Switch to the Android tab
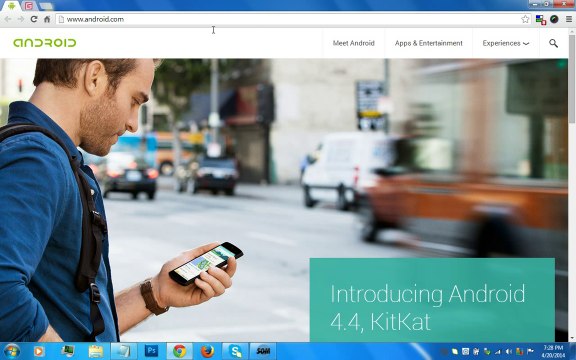The image size is (576, 360). click(12, 6)
